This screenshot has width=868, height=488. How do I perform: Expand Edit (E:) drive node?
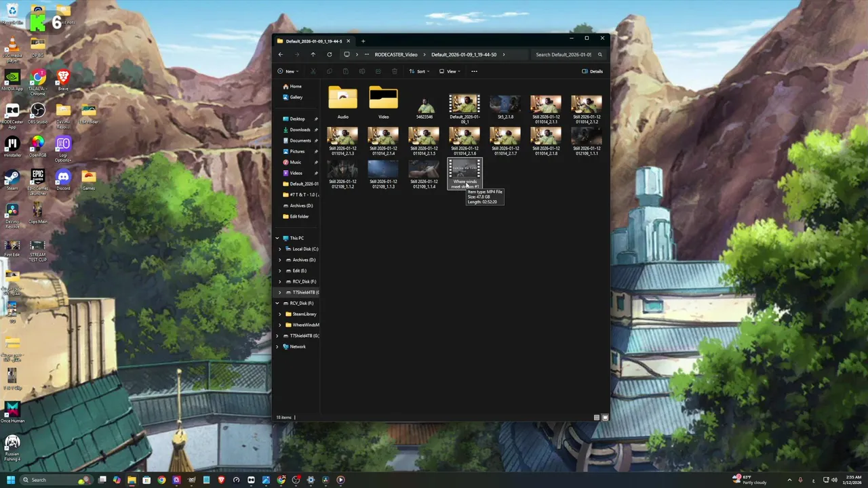pos(279,270)
